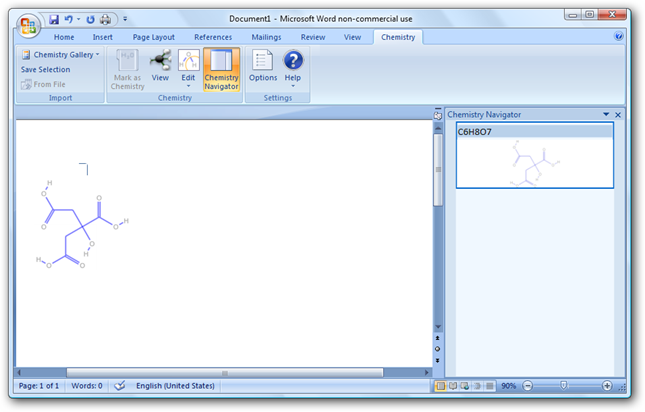Viewport: 645px width, 412px height.
Task: Switch to the Page Layout tab
Action: [x=153, y=37]
